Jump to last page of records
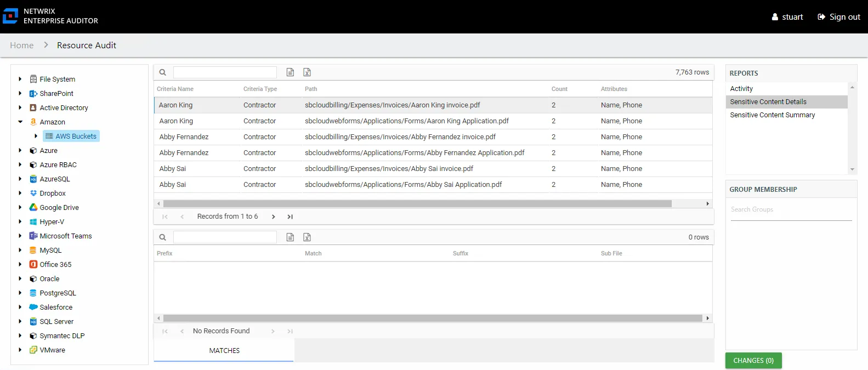 (x=290, y=217)
